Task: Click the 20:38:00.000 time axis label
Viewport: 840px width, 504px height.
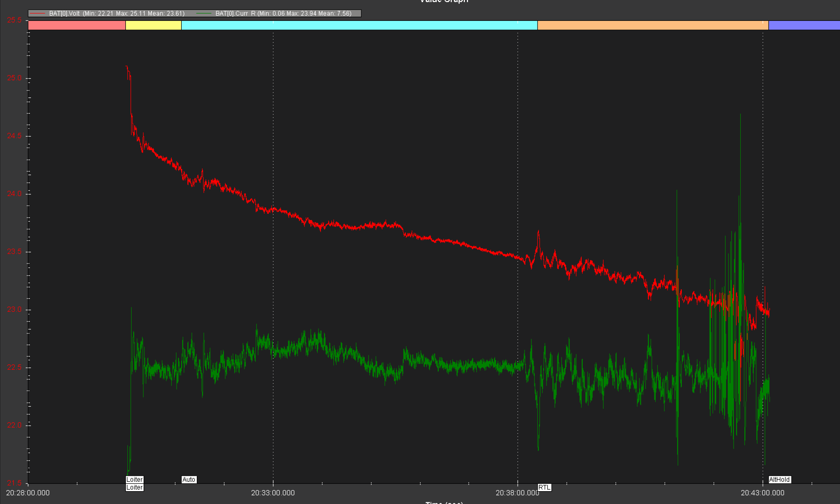Action: [x=517, y=493]
